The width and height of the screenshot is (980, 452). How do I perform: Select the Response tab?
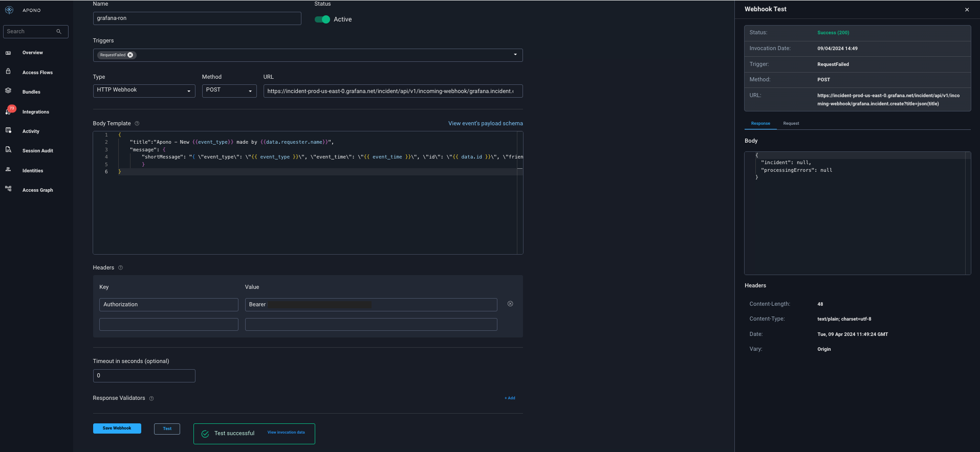[760, 123]
